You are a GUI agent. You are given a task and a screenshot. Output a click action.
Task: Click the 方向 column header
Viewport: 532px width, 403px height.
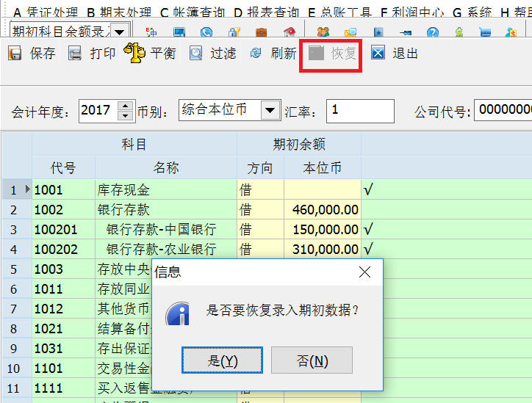pos(260,168)
